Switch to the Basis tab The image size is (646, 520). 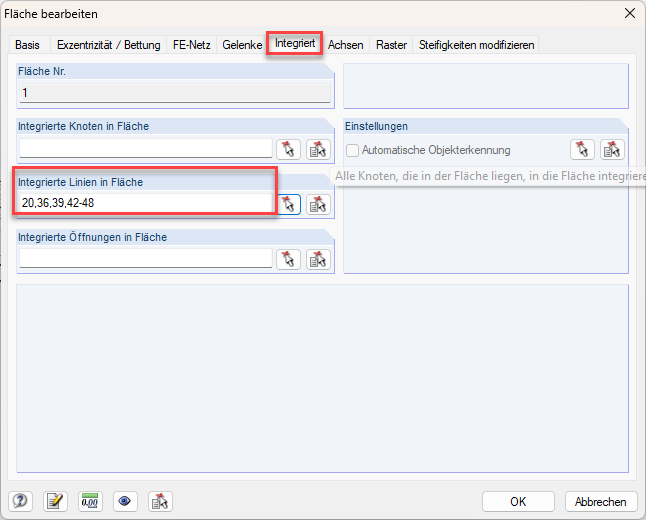[27, 45]
